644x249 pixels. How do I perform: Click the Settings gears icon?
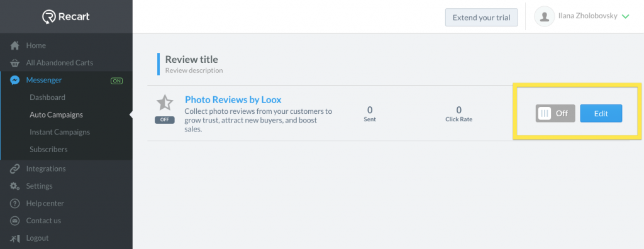15,185
